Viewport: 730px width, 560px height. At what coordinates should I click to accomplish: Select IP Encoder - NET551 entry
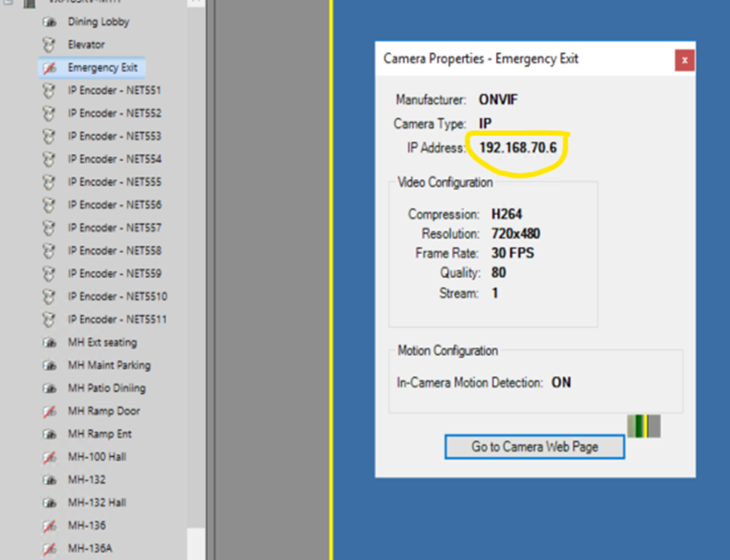(114, 90)
